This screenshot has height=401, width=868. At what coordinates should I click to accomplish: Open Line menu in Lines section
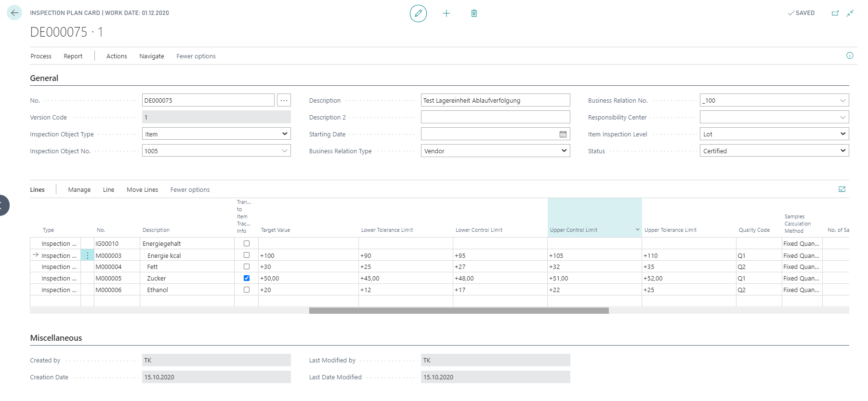click(108, 189)
